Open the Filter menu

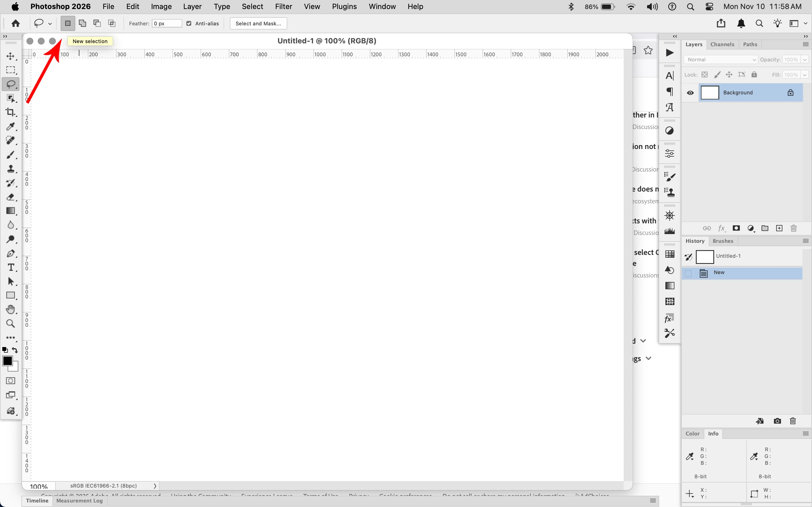[283, 7]
